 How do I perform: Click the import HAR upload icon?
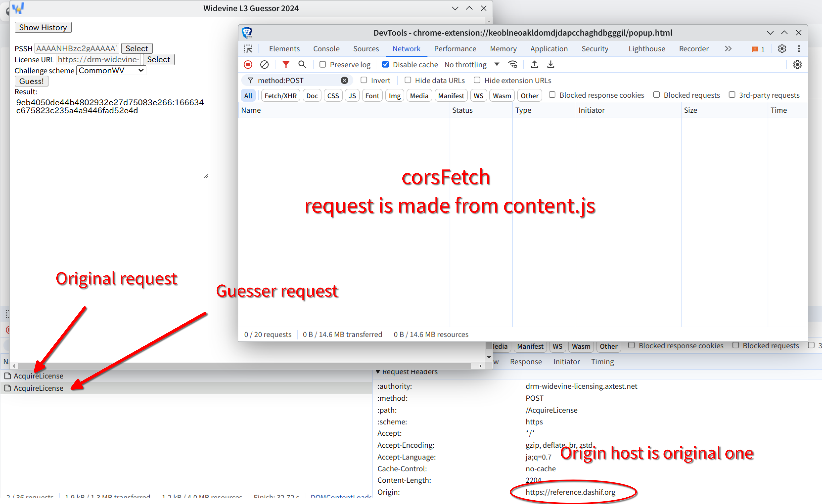tap(534, 65)
